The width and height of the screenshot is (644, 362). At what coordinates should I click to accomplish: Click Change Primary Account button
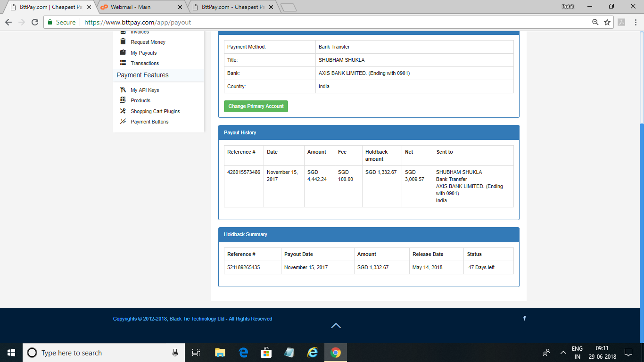[256, 106]
